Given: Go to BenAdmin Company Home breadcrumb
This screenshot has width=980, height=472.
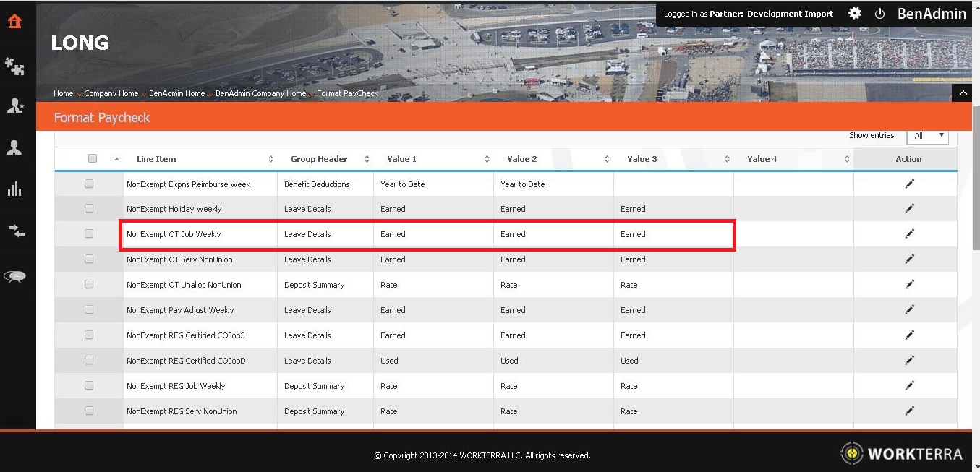Looking at the screenshot, I should click(x=260, y=93).
